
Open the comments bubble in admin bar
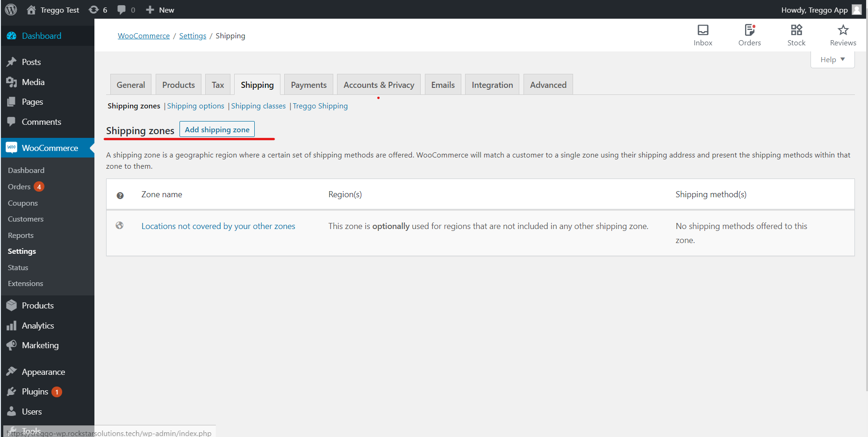pos(126,10)
